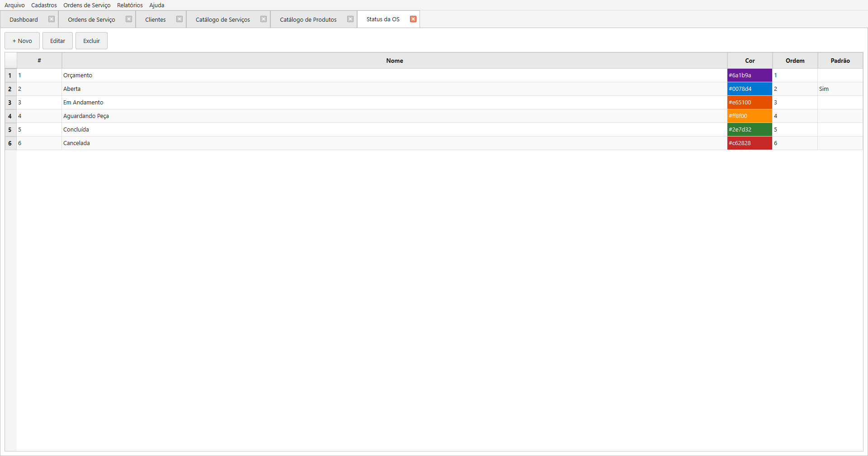Image resolution: width=868 pixels, height=456 pixels.
Task: Sort by the Cor column header
Action: pyautogui.click(x=750, y=61)
